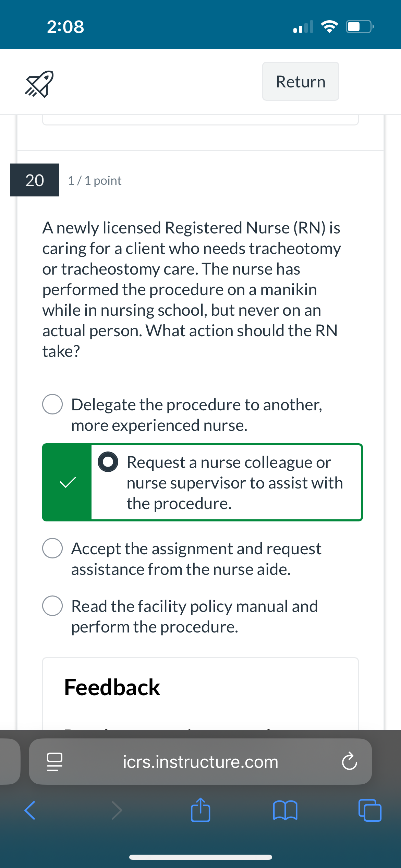Open Safari page settings reader icon
Screen dimensions: 401x868
click(54, 762)
